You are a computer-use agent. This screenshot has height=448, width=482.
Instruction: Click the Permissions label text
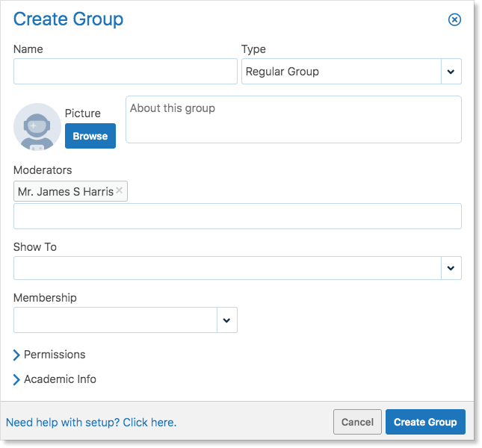(x=55, y=355)
